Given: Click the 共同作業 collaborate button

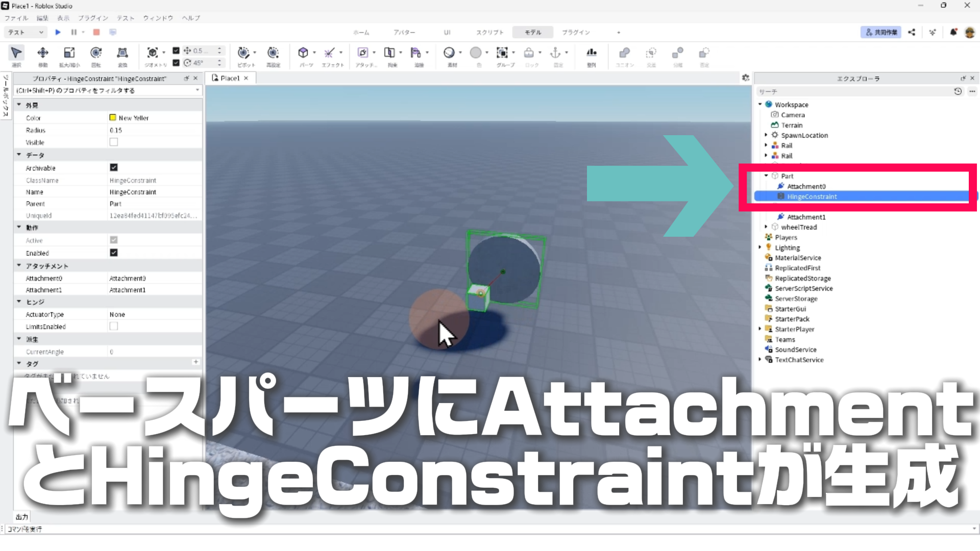Looking at the screenshot, I should click(881, 32).
